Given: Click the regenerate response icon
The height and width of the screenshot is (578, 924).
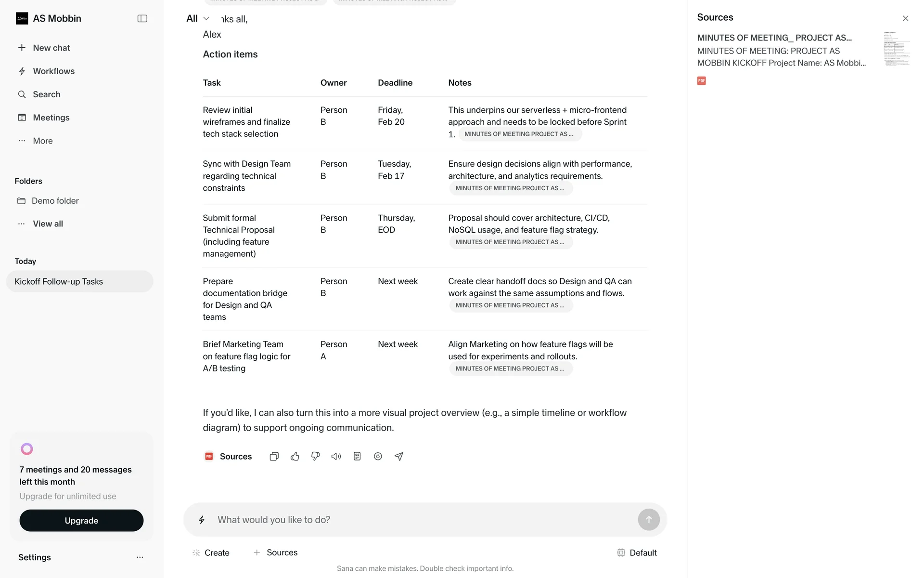Looking at the screenshot, I should click(378, 456).
